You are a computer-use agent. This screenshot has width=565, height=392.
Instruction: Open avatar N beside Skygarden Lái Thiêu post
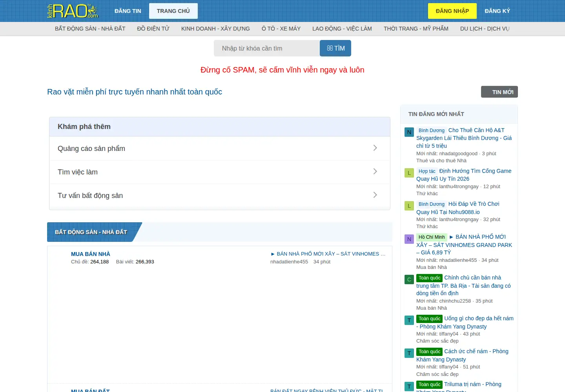coord(409,132)
